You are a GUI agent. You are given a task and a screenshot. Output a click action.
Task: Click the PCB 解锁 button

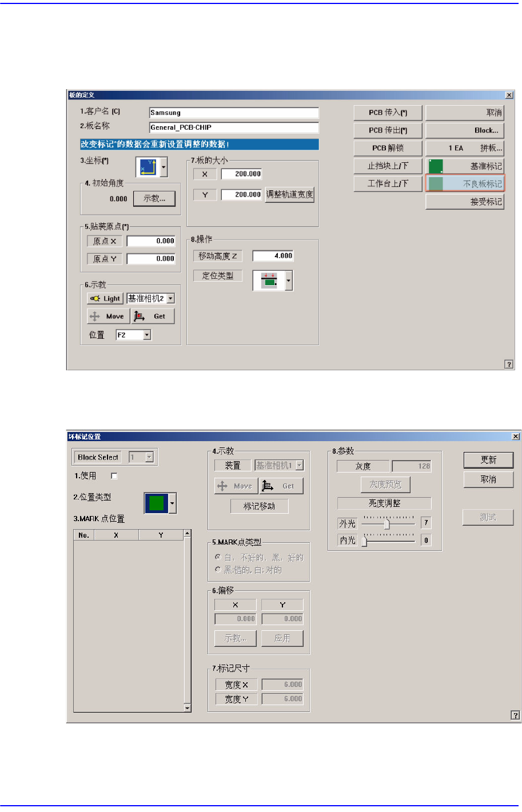[388, 148]
